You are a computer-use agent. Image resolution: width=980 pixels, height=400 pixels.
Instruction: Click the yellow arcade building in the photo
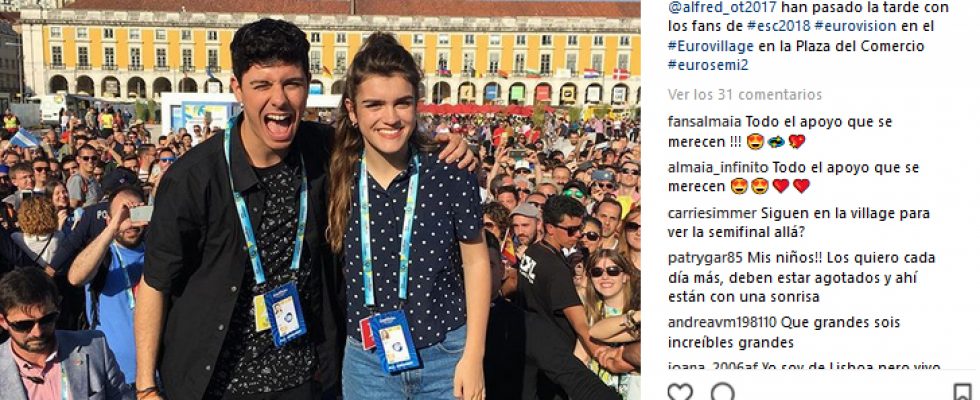click(330, 53)
